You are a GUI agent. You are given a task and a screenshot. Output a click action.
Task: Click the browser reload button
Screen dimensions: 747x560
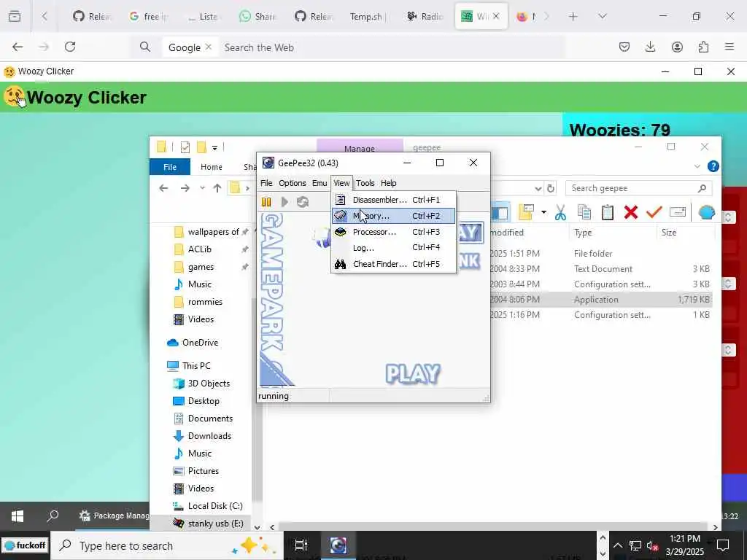pos(70,47)
